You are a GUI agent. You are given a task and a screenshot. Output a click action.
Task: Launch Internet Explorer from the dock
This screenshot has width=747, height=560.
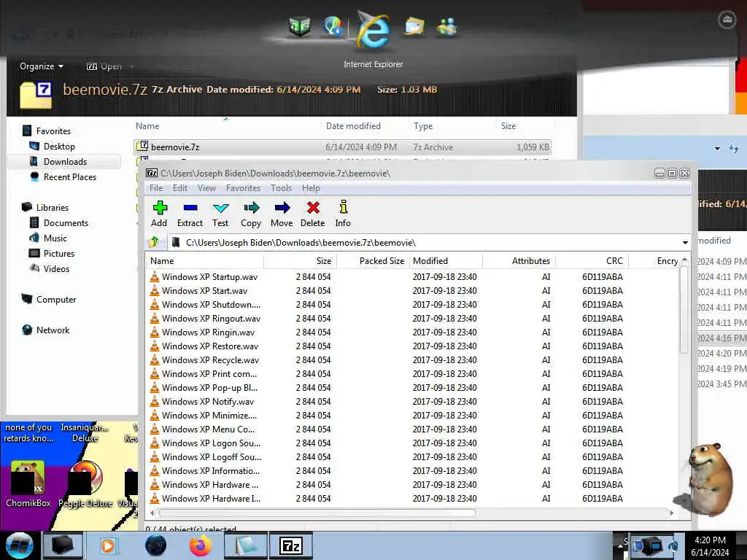pos(373,31)
